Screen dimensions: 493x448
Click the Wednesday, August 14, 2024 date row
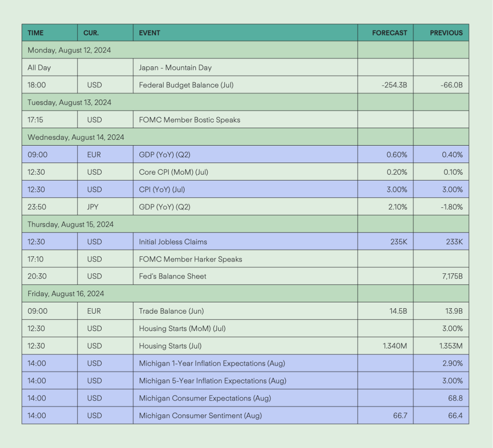(x=245, y=137)
